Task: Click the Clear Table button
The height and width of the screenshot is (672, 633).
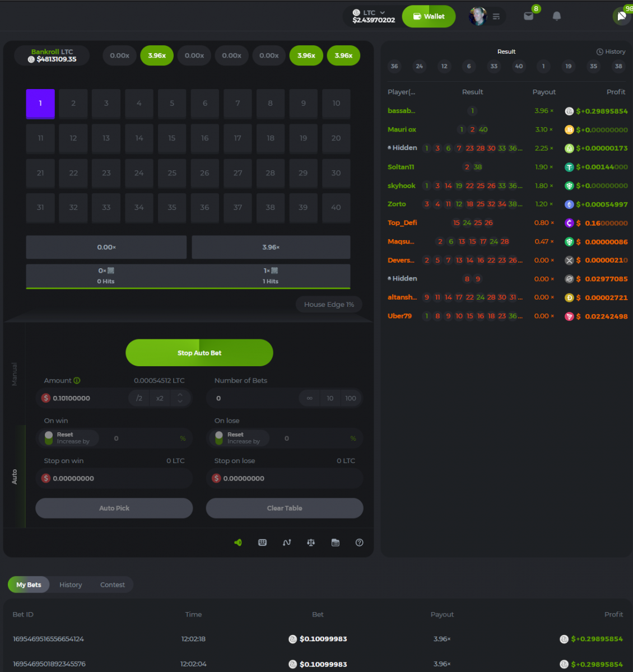Action: pos(285,508)
